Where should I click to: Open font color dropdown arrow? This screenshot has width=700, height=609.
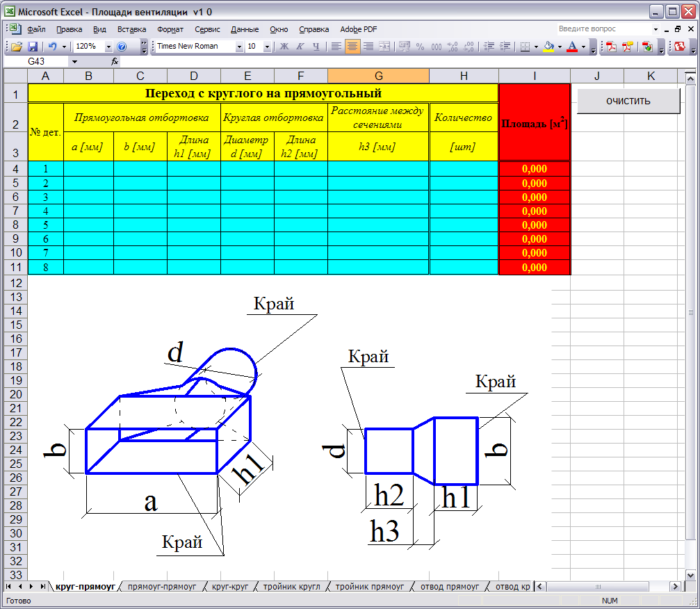[x=583, y=47]
